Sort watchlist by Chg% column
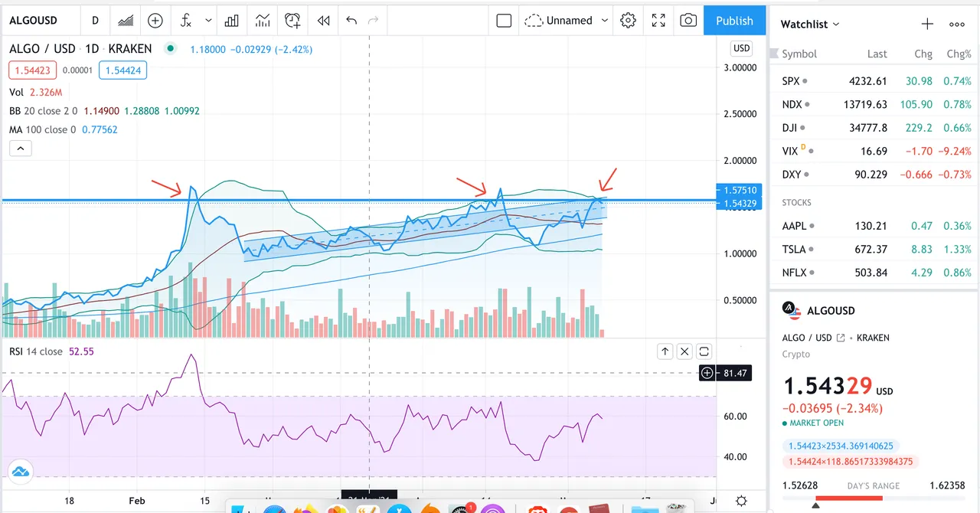 (x=959, y=54)
